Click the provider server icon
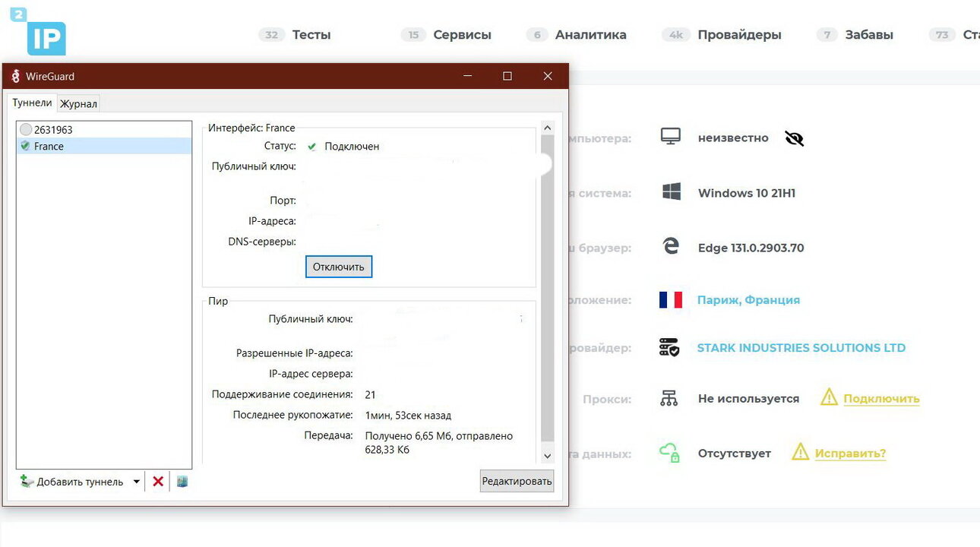 click(669, 348)
